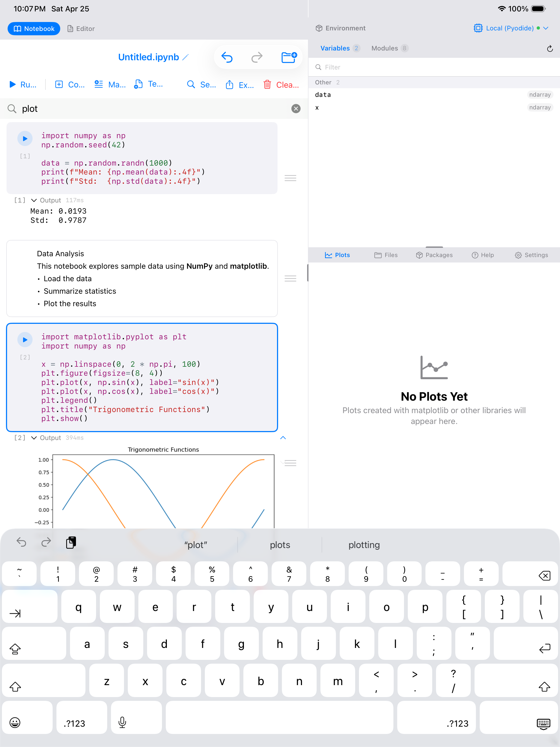This screenshot has height=747, width=560.
Task: Switch to the Help tab
Action: [483, 255]
